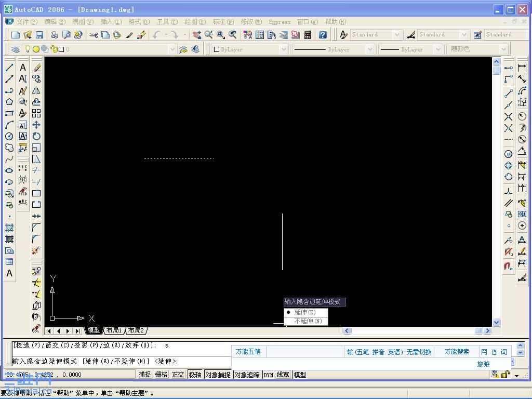Viewport: 532px width, 399px height.
Task: Toggle 线宽 lineweight display
Action: 283,375
